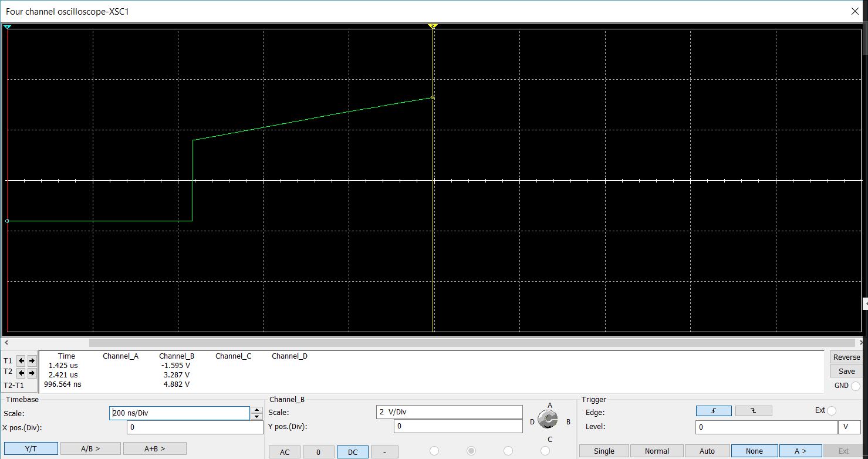Click the A > trigger source button
The height and width of the screenshot is (459, 868).
[x=801, y=451]
